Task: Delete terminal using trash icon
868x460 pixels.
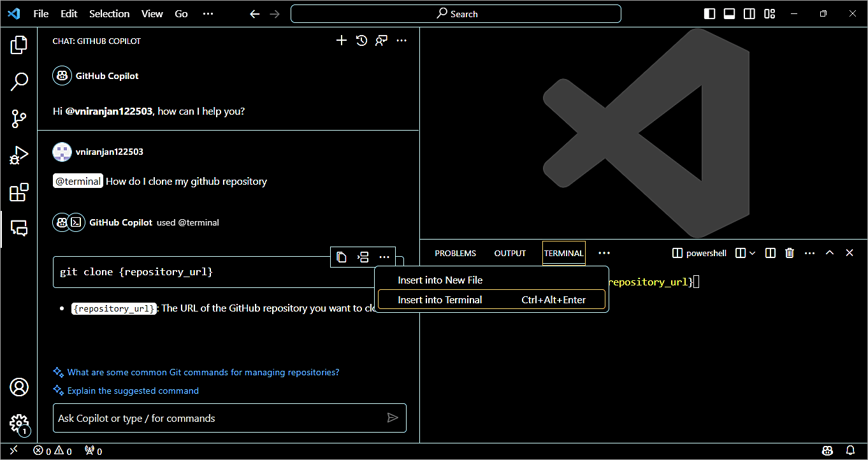Action: [x=790, y=253]
